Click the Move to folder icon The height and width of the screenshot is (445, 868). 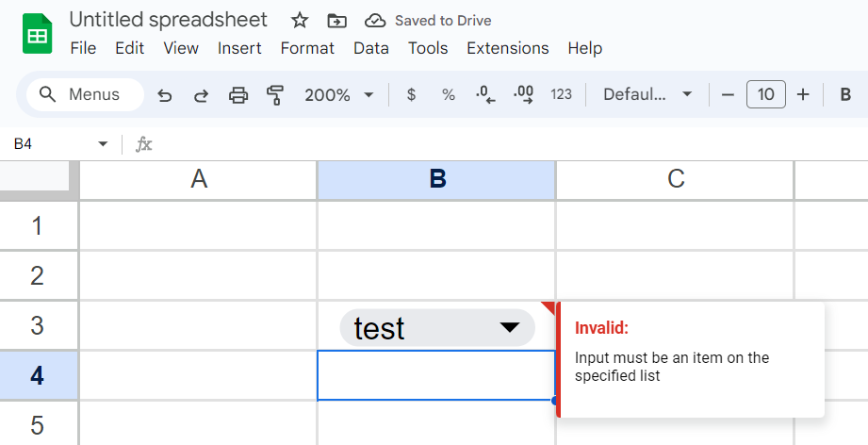(x=336, y=21)
